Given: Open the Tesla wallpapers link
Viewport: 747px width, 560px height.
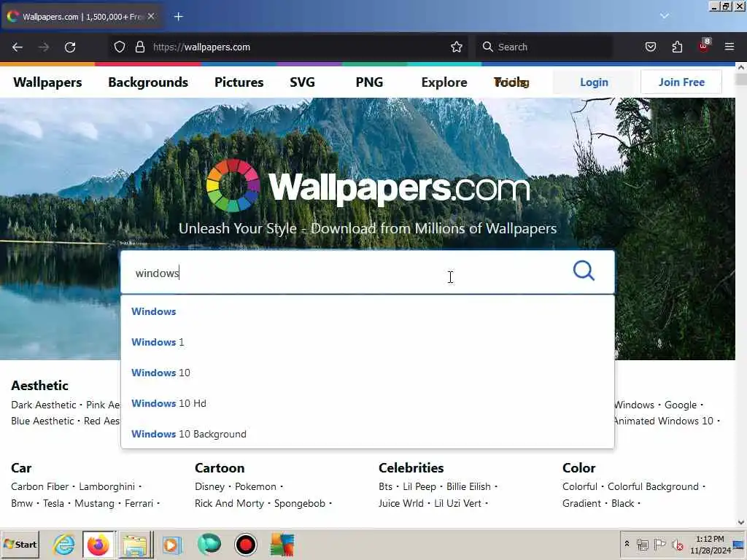Looking at the screenshot, I should pos(53,503).
